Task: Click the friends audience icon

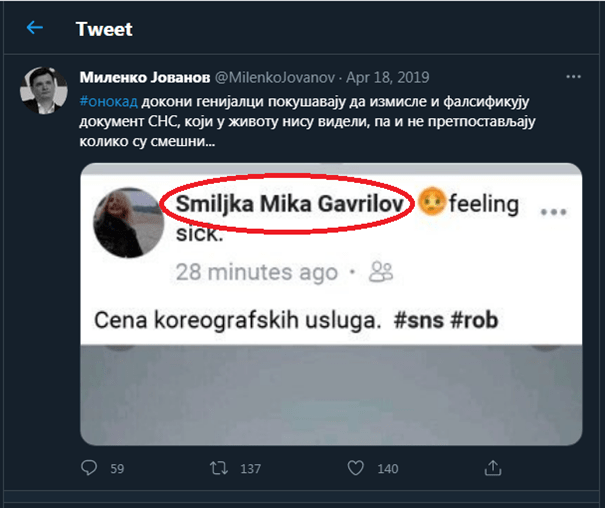Action: point(381,271)
